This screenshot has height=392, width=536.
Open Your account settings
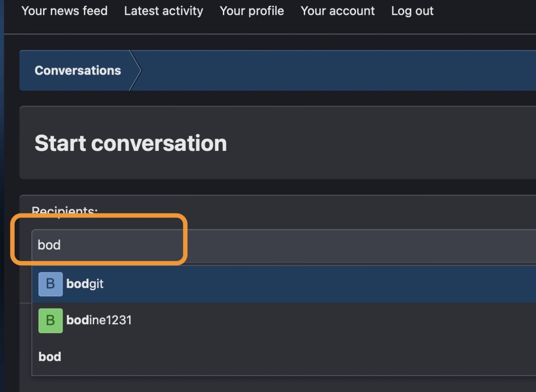coord(338,11)
